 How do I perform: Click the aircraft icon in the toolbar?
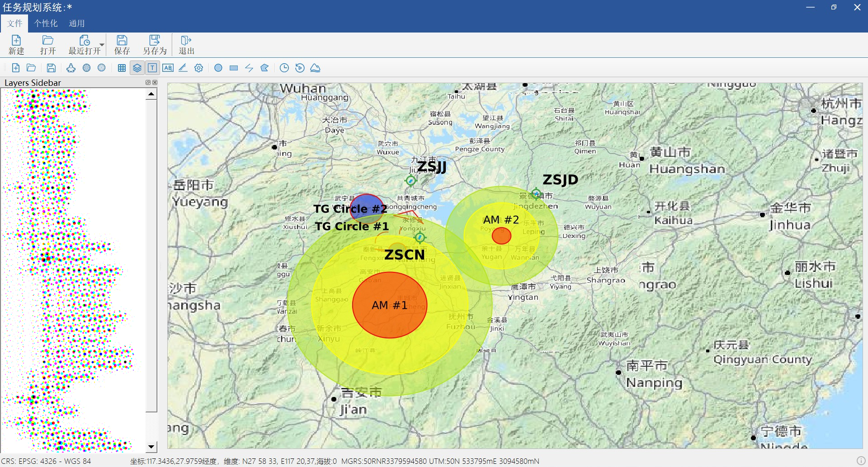[71, 68]
